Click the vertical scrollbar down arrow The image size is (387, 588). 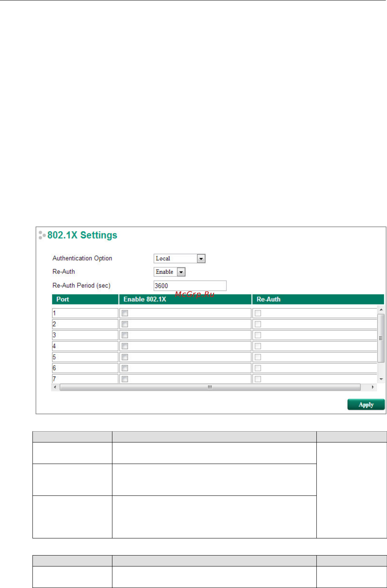point(381,379)
